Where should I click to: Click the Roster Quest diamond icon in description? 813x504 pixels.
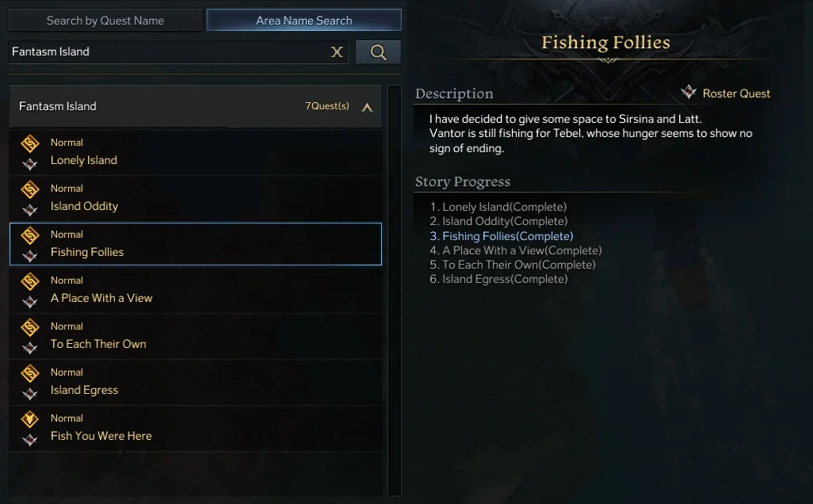pos(689,92)
